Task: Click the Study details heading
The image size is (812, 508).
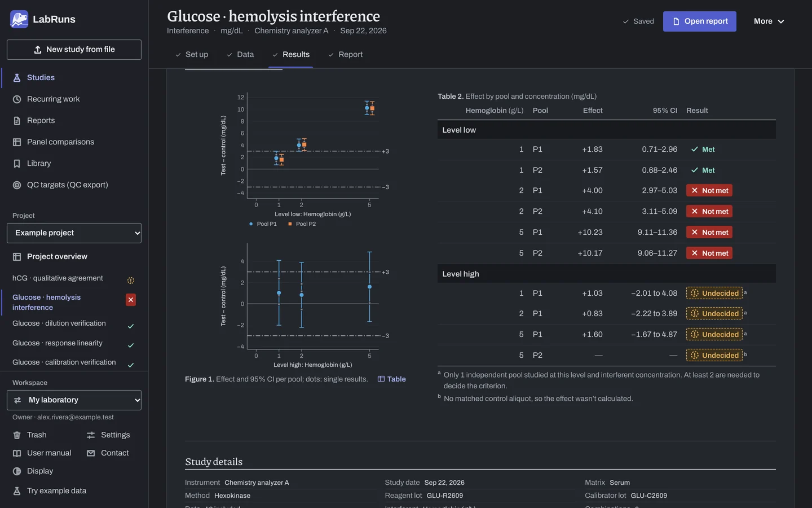Action: click(x=214, y=462)
